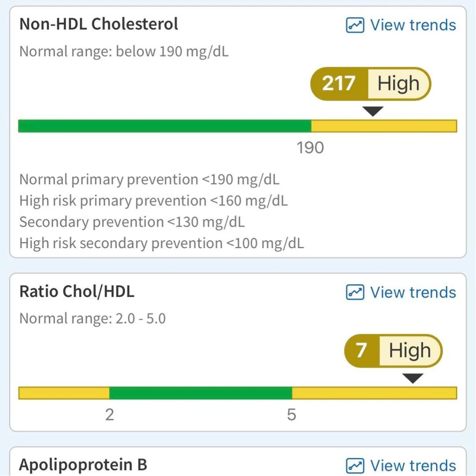Select the Non-HDL Cholesterol card title

(99, 24)
